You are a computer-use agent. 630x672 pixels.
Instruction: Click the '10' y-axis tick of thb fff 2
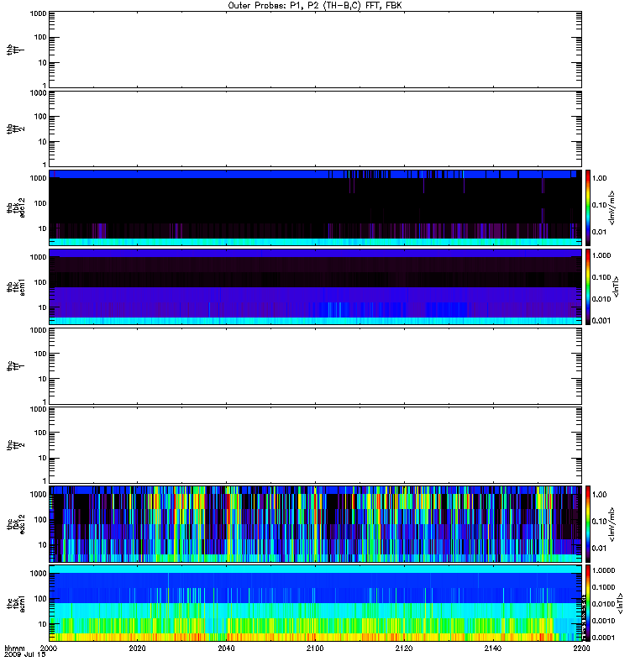pos(43,142)
